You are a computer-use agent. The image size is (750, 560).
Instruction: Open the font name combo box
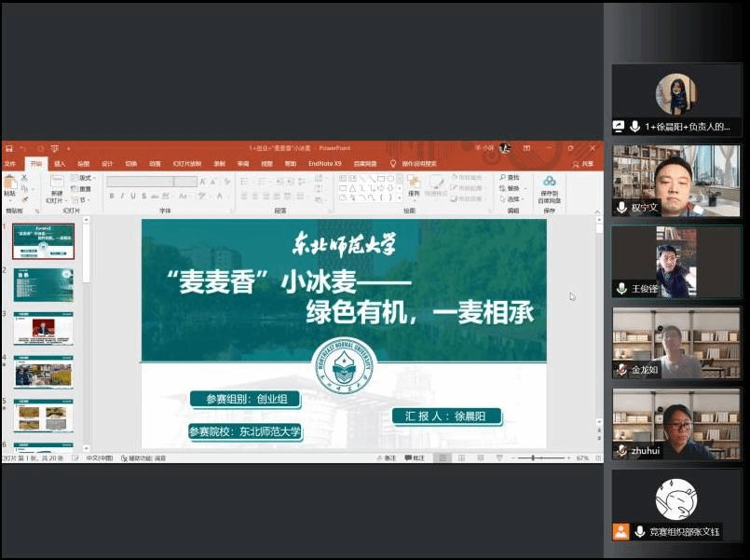point(140,182)
